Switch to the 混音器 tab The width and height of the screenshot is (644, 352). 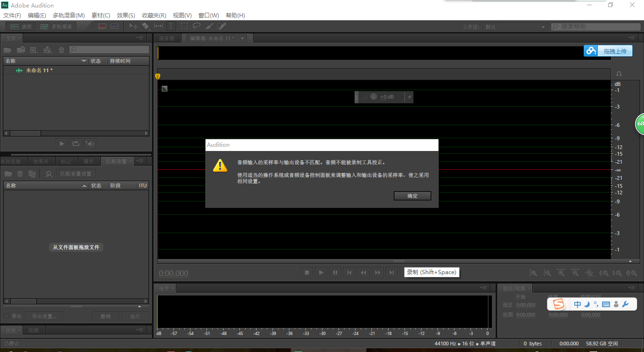(166, 38)
